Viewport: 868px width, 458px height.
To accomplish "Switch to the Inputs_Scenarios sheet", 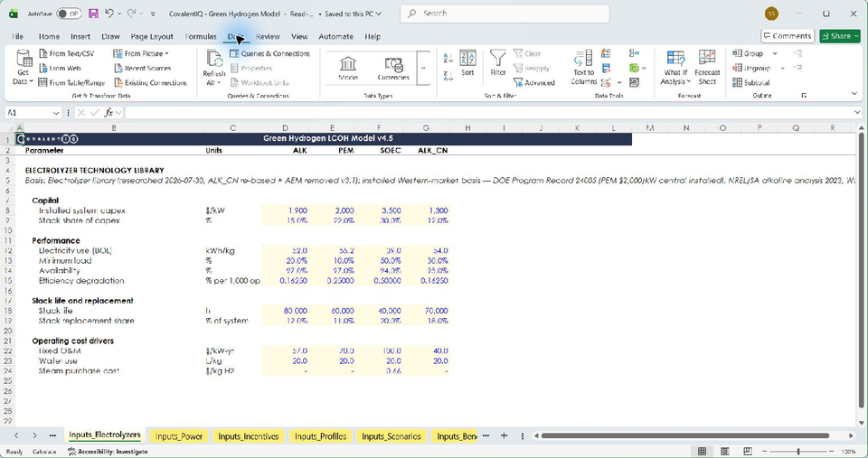I will pos(392,436).
